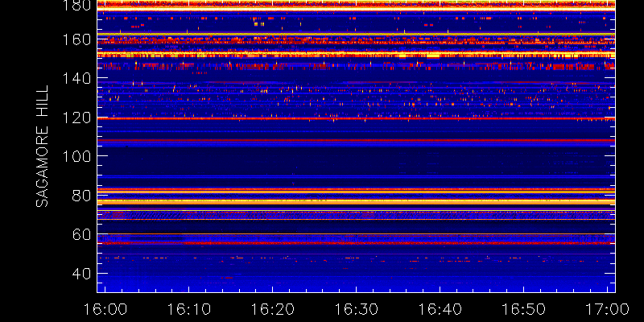Click the 40 frequency axis label

tap(82, 274)
